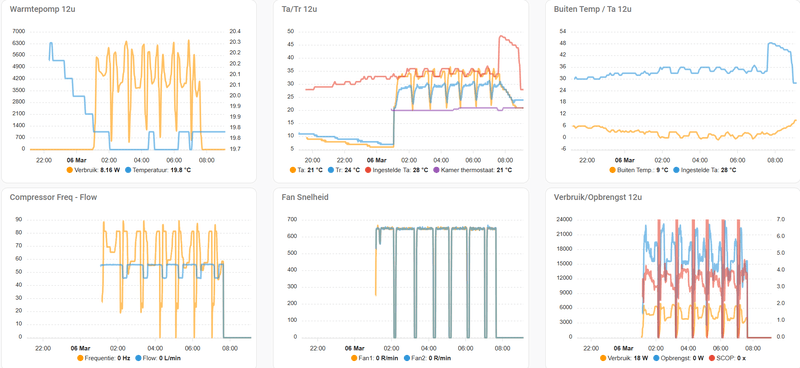Click 06 Mar label in Fan Snelheid chart
Viewport: 800px width, 368px height.
355,348
